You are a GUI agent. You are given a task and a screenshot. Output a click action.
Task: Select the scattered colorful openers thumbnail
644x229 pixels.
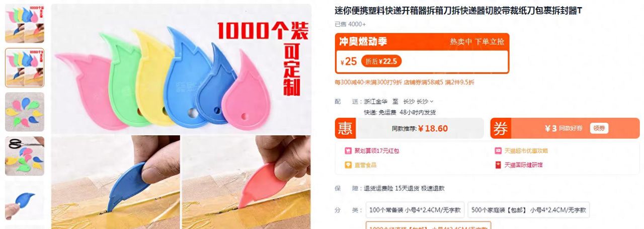click(x=25, y=112)
